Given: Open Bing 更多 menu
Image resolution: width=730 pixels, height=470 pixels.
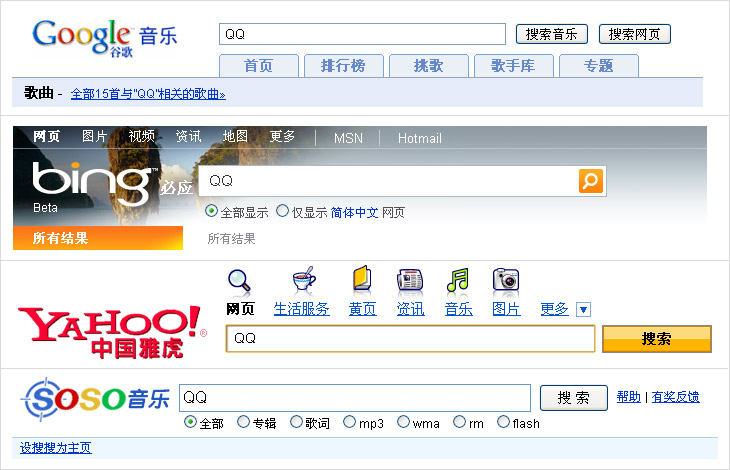Looking at the screenshot, I should (x=282, y=136).
